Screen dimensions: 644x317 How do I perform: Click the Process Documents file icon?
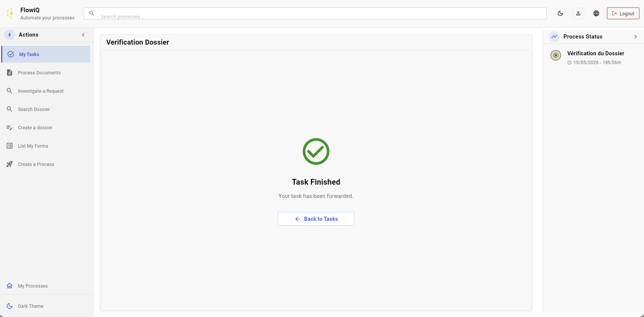coord(10,72)
